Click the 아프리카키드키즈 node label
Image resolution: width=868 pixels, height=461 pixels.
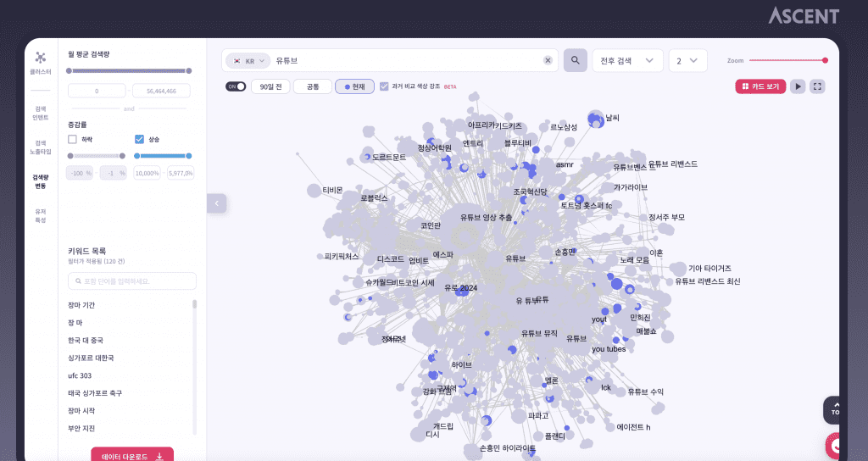pyautogui.click(x=495, y=125)
